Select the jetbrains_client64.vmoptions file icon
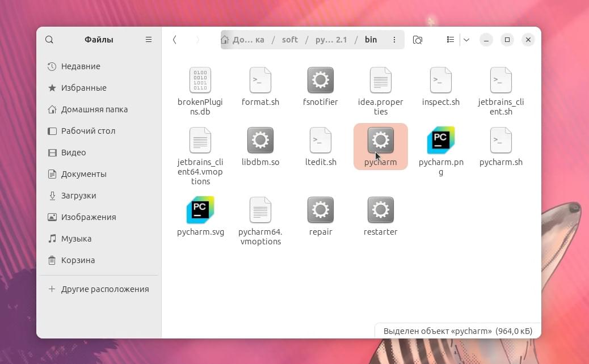Screen dimensions: 589x364 [200, 140]
